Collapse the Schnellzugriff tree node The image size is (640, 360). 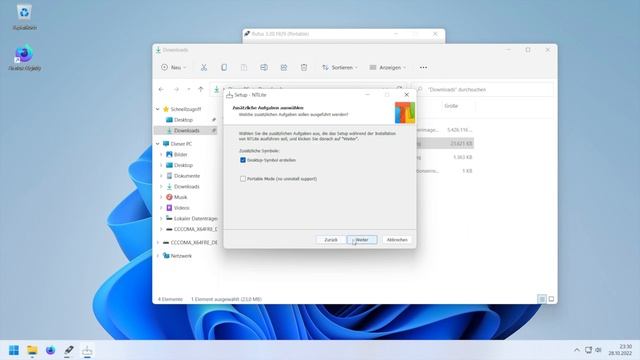[x=158, y=109]
